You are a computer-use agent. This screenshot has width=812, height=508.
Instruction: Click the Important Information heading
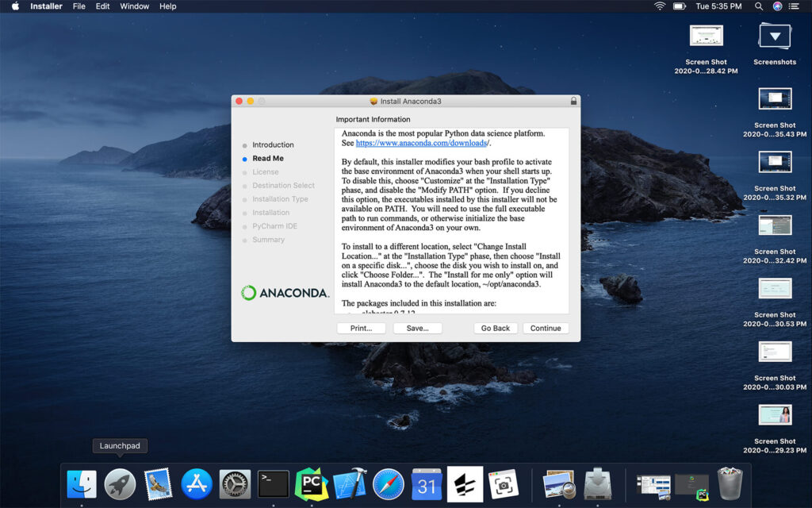(373, 119)
